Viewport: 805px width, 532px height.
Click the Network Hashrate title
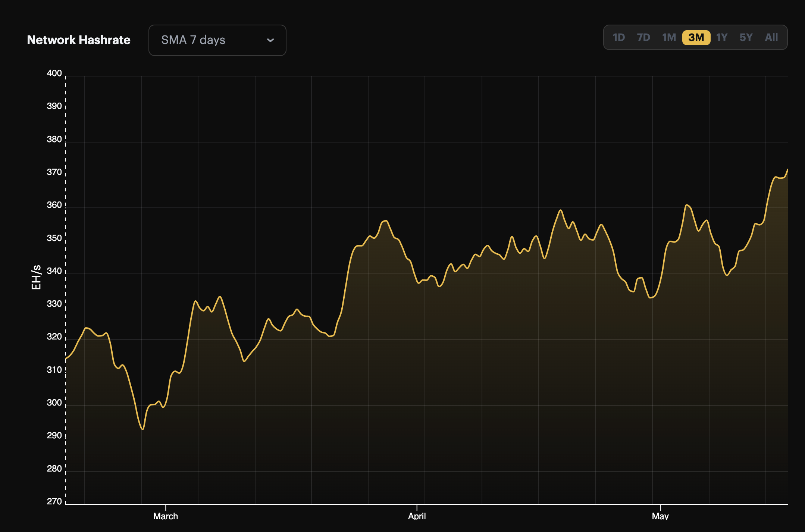coord(79,40)
